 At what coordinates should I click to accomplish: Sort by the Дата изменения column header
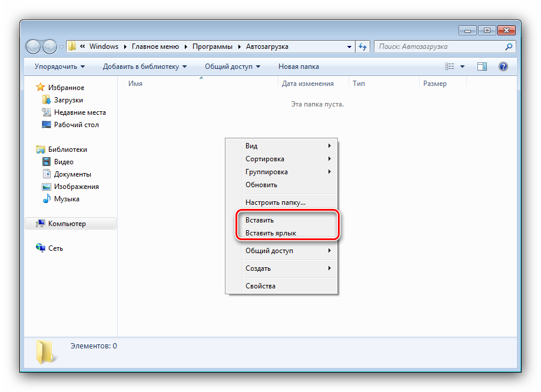coord(308,84)
